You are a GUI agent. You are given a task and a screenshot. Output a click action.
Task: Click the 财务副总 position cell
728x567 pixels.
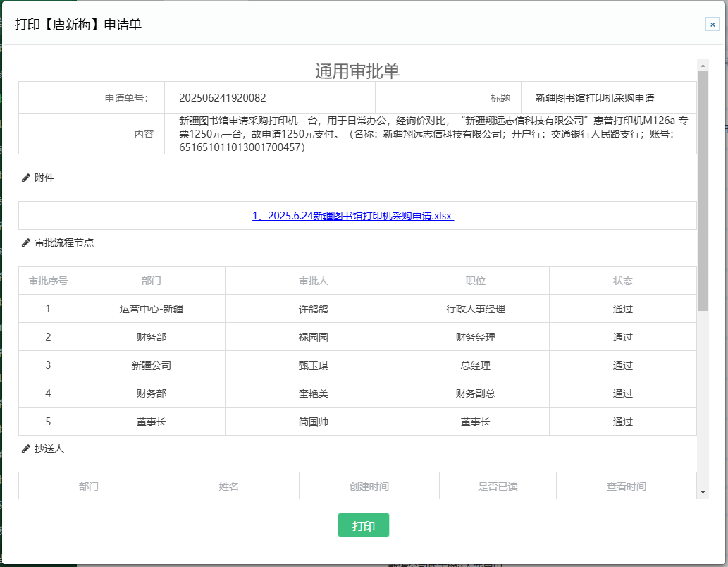pyautogui.click(x=476, y=394)
